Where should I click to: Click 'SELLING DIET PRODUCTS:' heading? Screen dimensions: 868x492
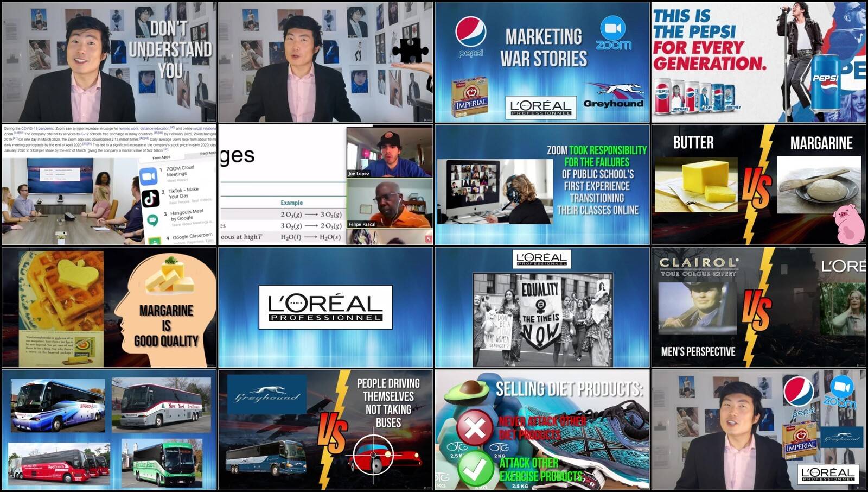[x=570, y=389]
